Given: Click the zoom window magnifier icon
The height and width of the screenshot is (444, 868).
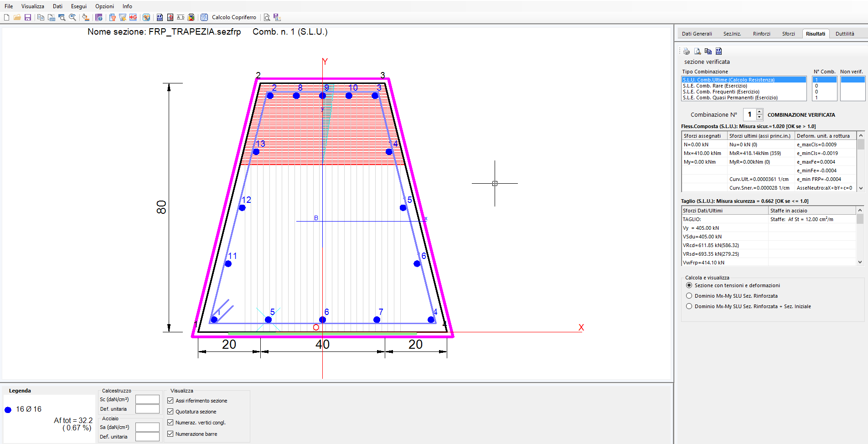Looking at the screenshot, I should point(62,17).
